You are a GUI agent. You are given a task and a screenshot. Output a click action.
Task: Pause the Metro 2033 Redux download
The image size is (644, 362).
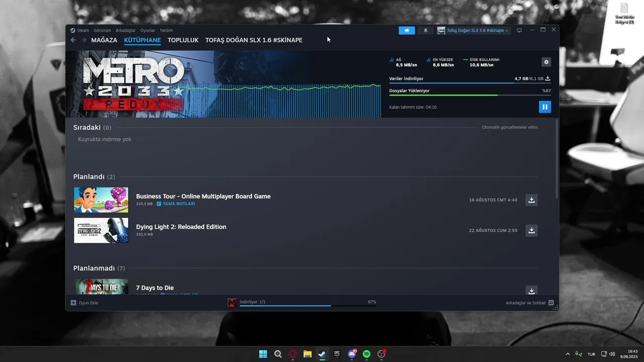pyautogui.click(x=544, y=107)
